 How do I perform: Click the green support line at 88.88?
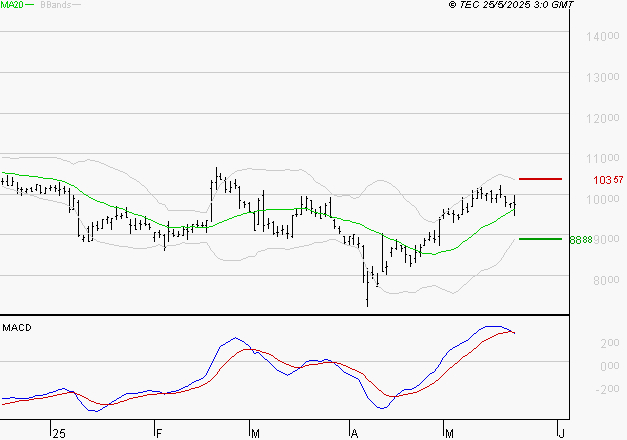click(x=540, y=239)
